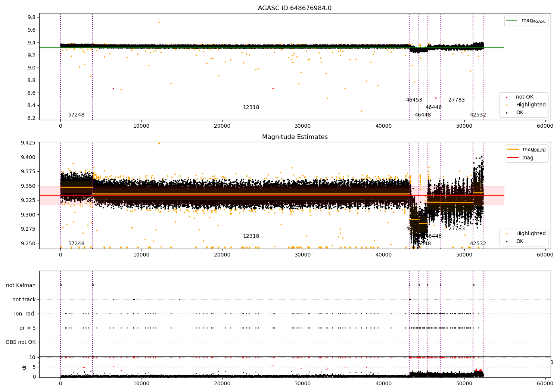This screenshot has width=560, height=392.
Task: Click y-axis tick 9.0 in top plot
Action: (32, 68)
